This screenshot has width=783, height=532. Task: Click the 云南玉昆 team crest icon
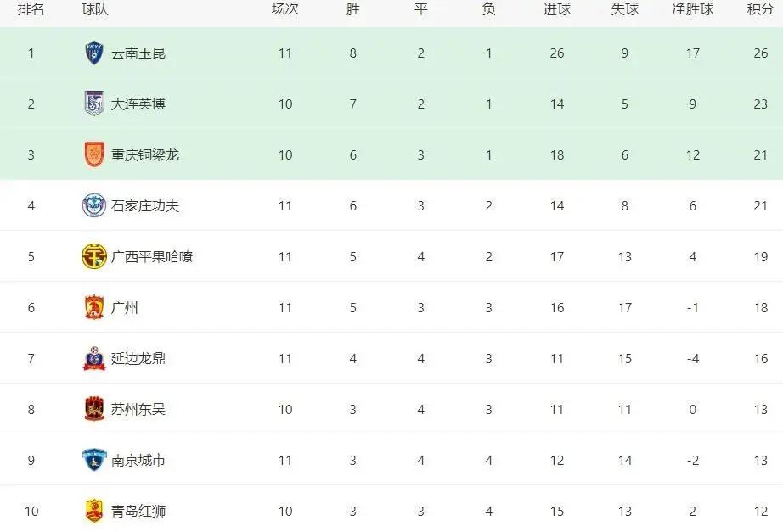tap(94, 53)
